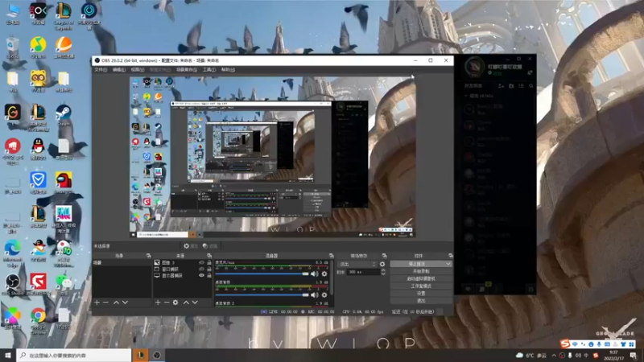Open the Microsoft Edge desktop shortcut
The image size is (644, 362).
pyautogui.click(x=13, y=253)
